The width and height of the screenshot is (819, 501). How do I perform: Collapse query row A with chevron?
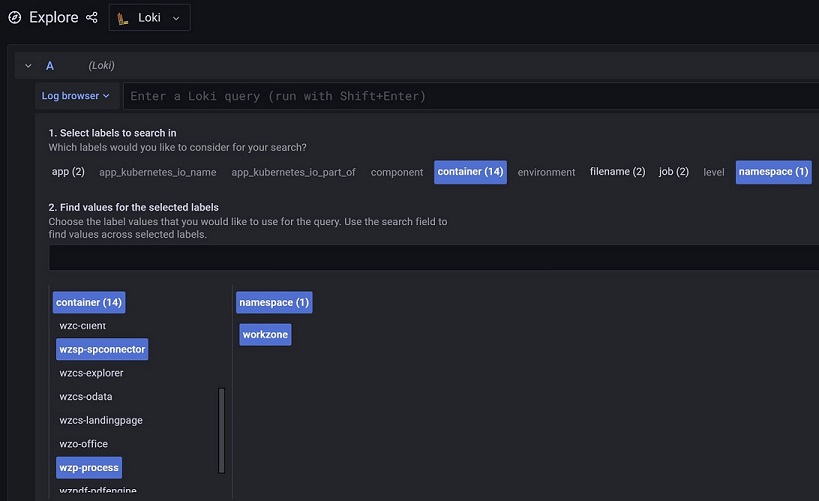point(28,66)
